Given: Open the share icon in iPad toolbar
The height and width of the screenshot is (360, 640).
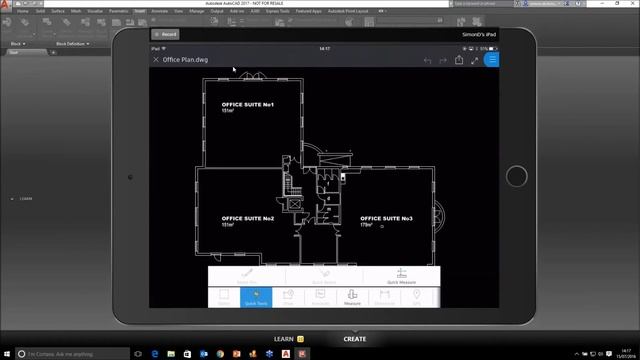Looking at the screenshot, I should point(459,60).
